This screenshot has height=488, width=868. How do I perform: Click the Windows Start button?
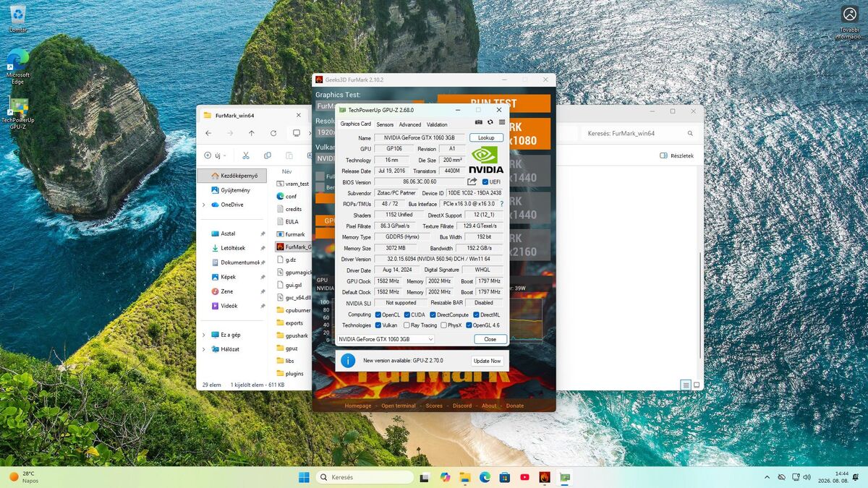coord(304,477)
